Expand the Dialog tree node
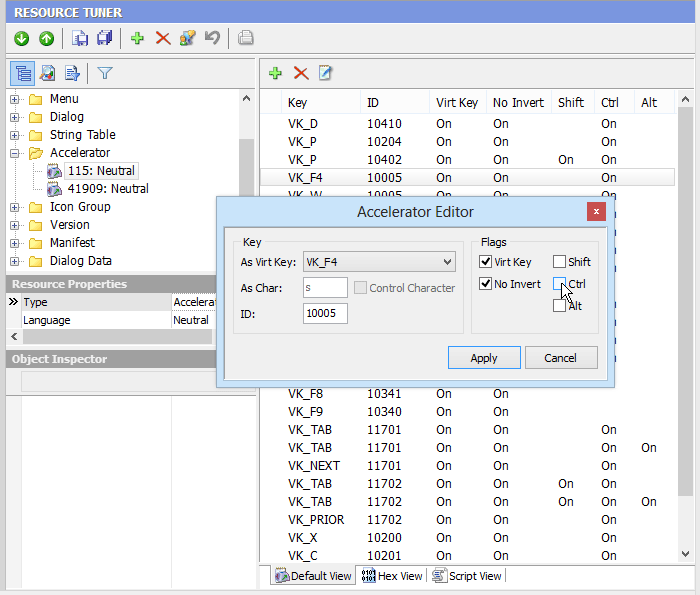700x595 pixels. pyautogui.click(x=15, y=117)
